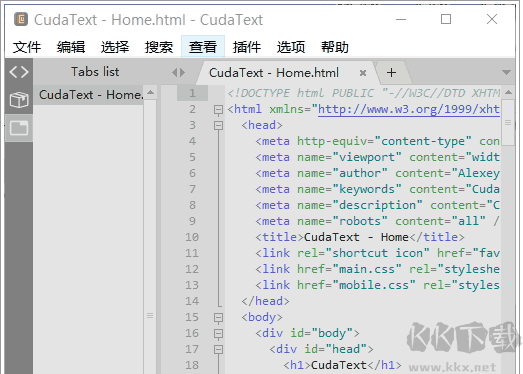Select CudaText - Home entry in Tabs list
The height and width of the screenshot is (374, 523).
[91, 95]
